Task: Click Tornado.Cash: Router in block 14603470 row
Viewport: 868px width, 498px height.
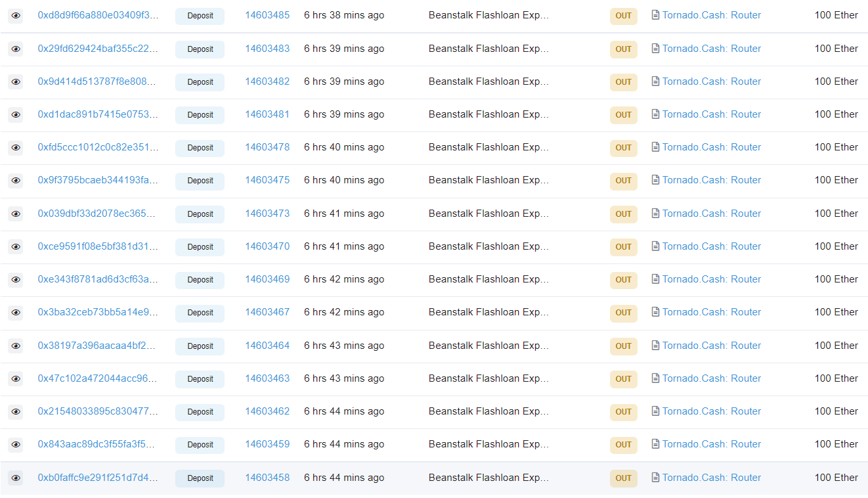Action: click(711, 246)
